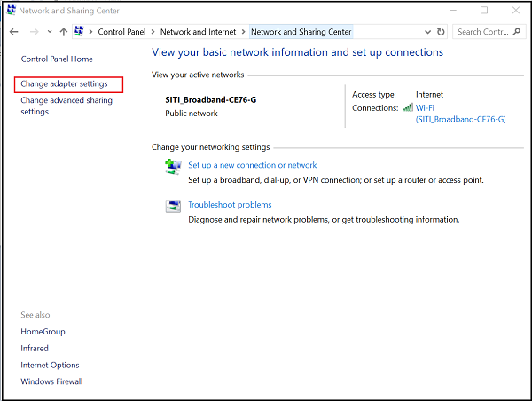This screenshot has height=401, width=532.
Task: Click the Refresh button in address bar
Action: 442,32
